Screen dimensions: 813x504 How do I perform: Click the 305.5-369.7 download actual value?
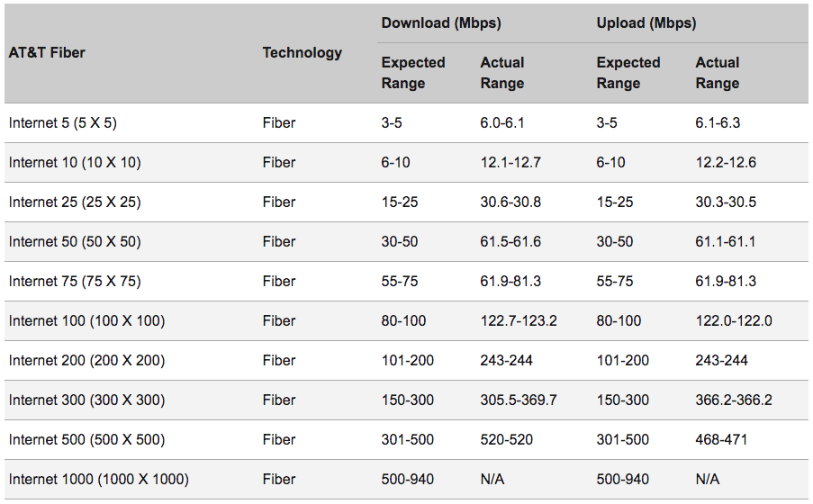(519, 400)
